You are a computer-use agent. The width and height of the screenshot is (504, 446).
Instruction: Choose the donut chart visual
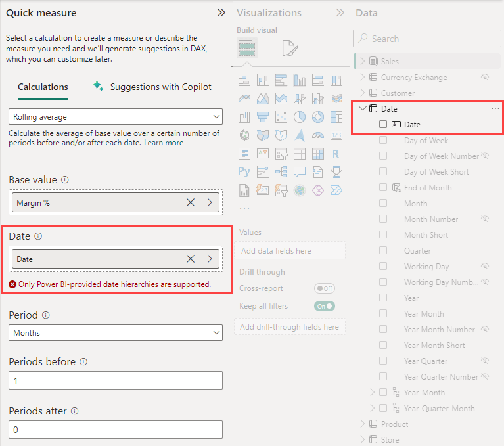pos(318,117)
